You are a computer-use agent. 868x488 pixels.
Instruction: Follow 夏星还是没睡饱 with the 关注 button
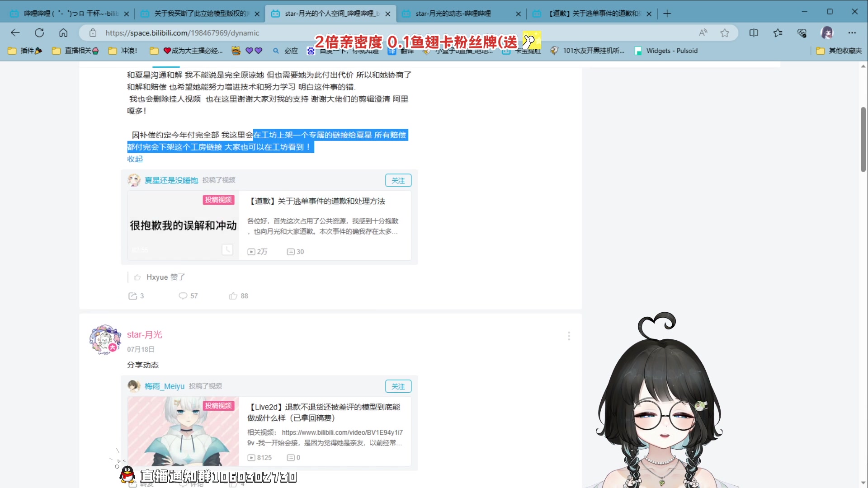pos(398,180)
